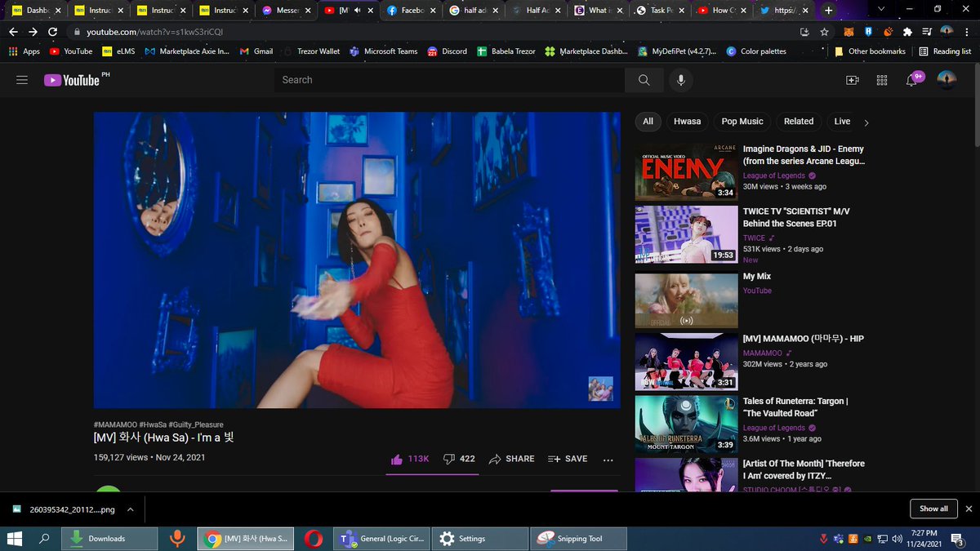Open the Chrome three-dot menu
Screen dimensions: 980x551
pos(968,32)
